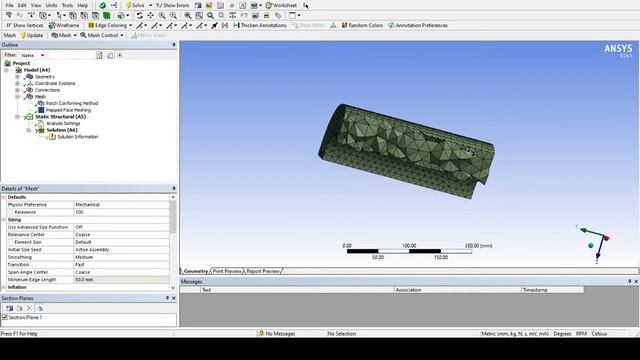Open the Solve dropdown arrow
Image resolution: width=640 pixels, height=360 pixels.
click(x=150, y=5)
